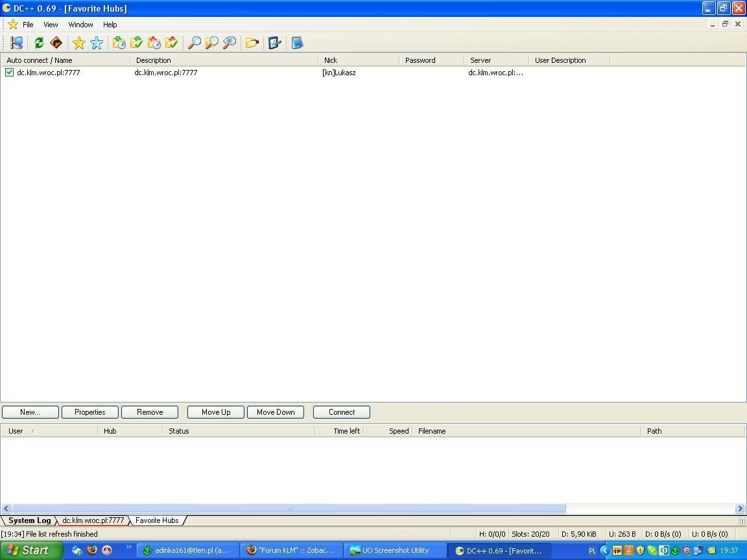
Task: Sort by User Description column header
Action: [569, 60]
